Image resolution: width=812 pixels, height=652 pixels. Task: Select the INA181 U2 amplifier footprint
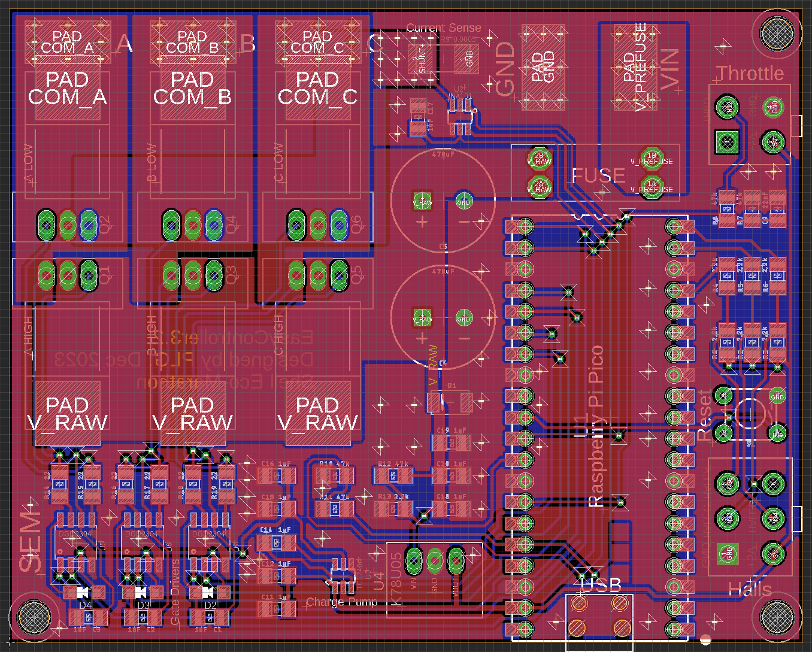coord(461,117)
